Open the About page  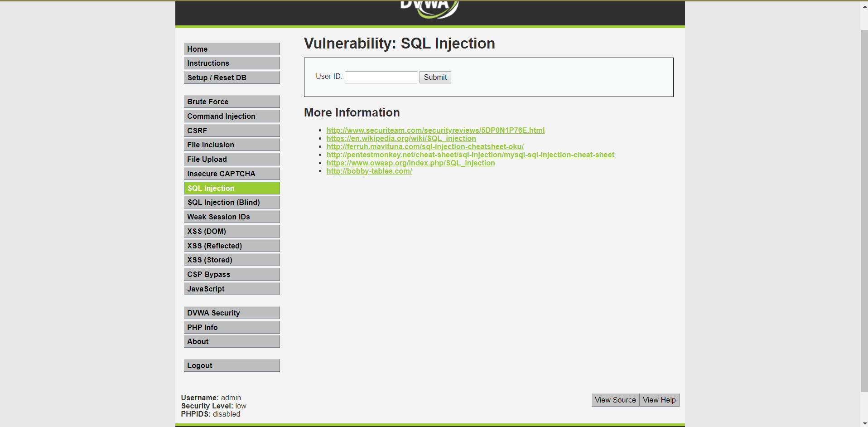click(x=232, y=341)
